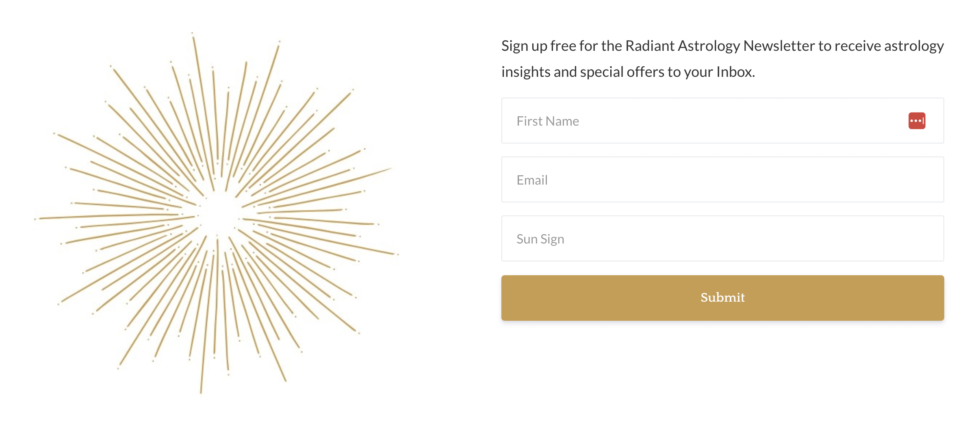Click the "First Name" placeholder text
Viewport: 980px width, 448px height.
pos(547,121)
